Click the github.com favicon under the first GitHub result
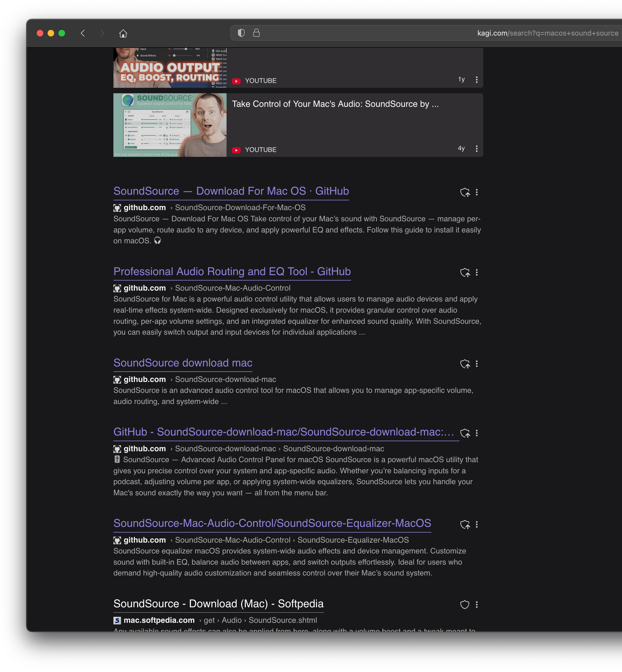This screenshot has height=672, width=622. tap(117, 208)
